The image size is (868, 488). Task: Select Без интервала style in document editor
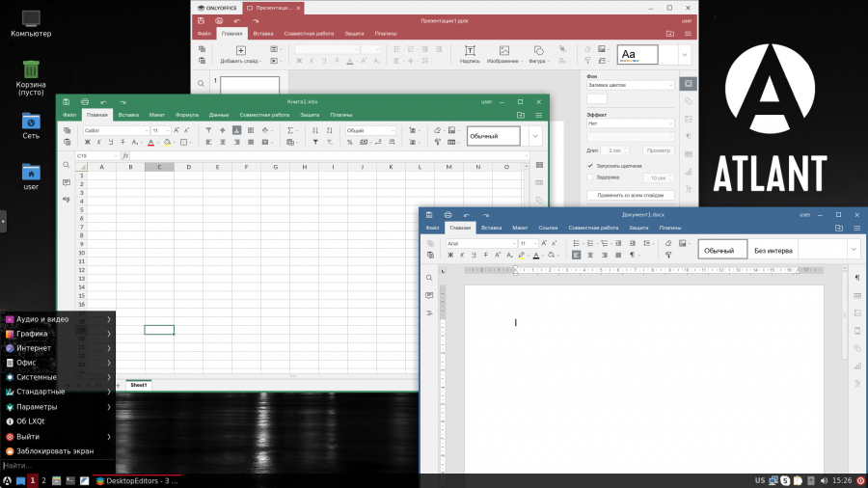pos(773,251)
